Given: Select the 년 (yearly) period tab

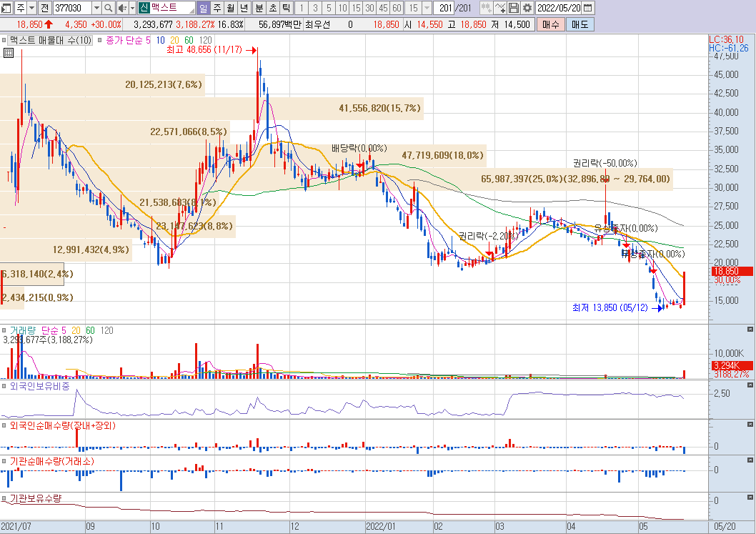Looking at the screenshot, I should pyautogui.click(x=244, y=8).
